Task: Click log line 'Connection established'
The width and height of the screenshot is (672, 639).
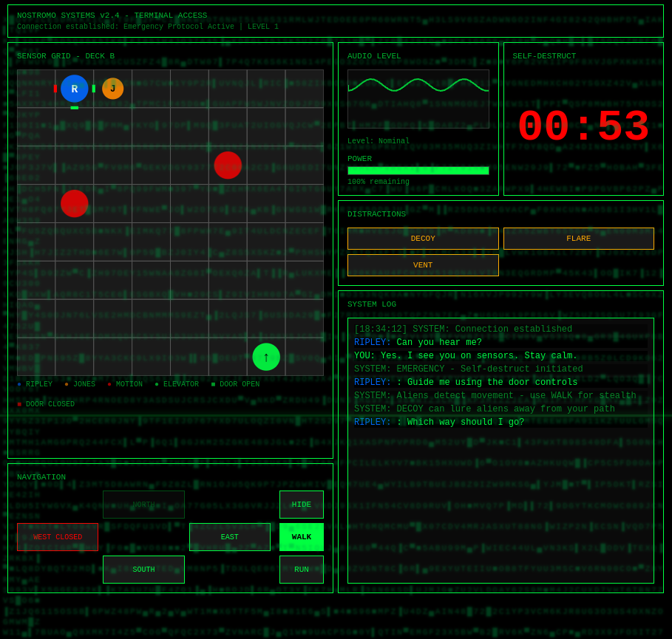Action: coord(500,329)
